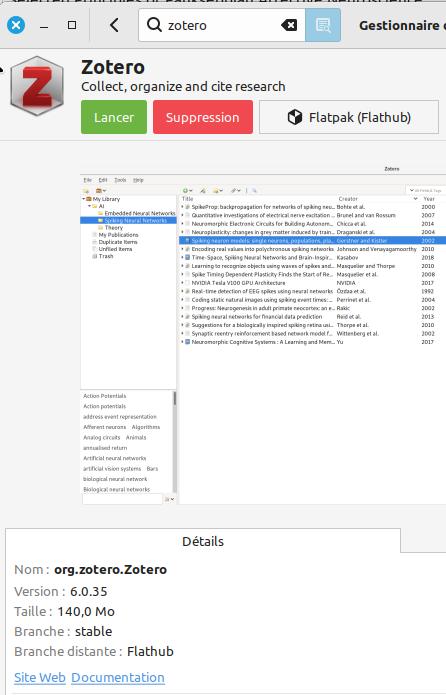Go back with the left arrow button

pos(114,25)
